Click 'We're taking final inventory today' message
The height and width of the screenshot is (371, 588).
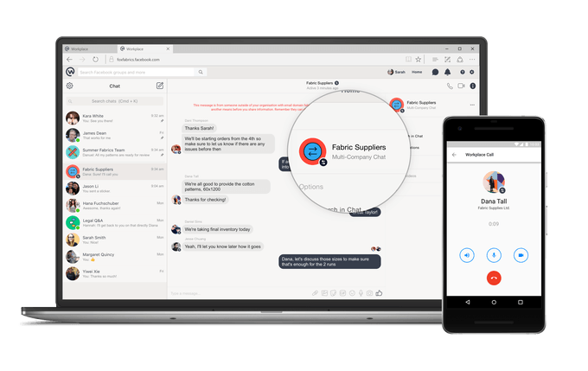217,229
